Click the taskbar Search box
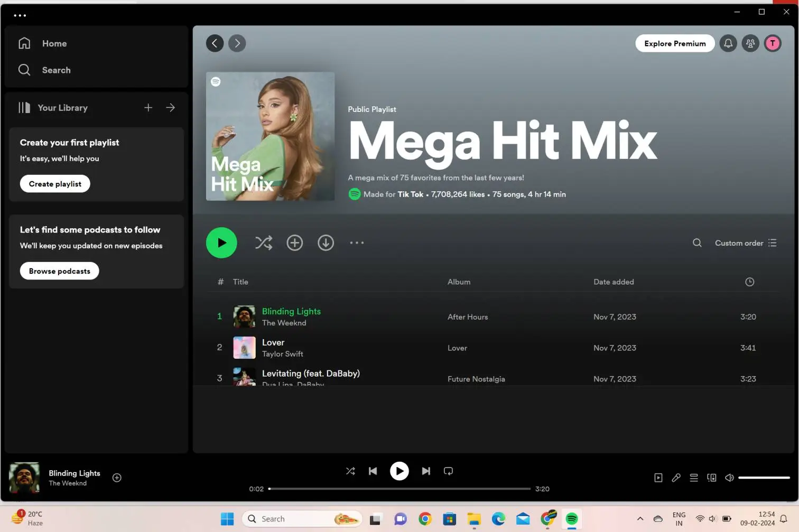The height and width of the screenshot is (532, 799). [x=302, y=519]
